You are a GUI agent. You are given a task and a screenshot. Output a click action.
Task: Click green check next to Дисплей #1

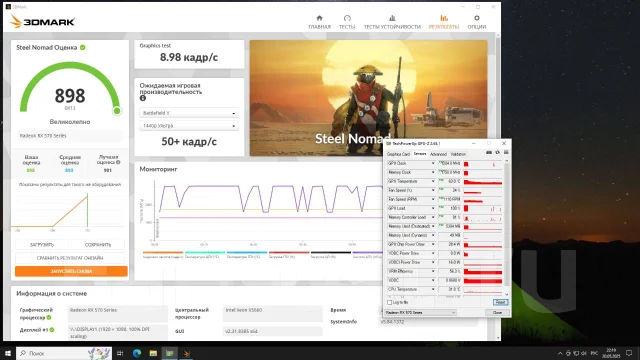pyautogui.click(x=52, y=330)
